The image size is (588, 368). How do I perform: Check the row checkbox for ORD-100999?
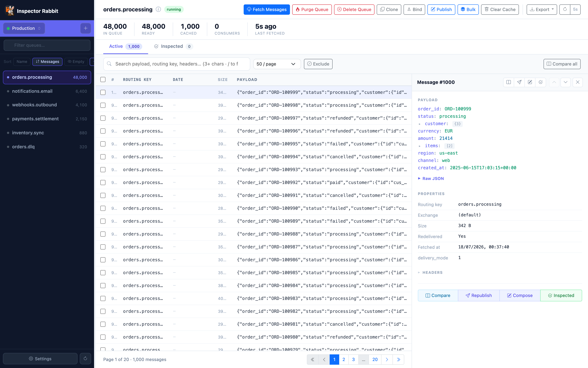[103, 93]
